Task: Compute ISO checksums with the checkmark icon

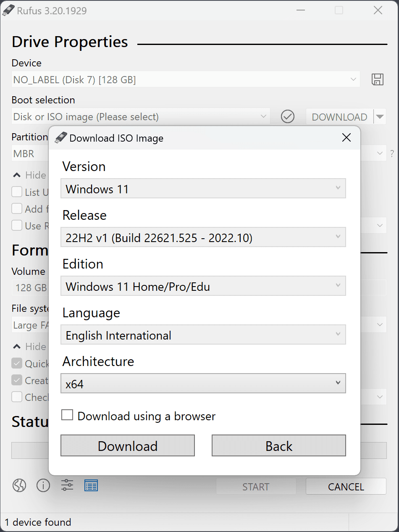Action: coord(288,116)
